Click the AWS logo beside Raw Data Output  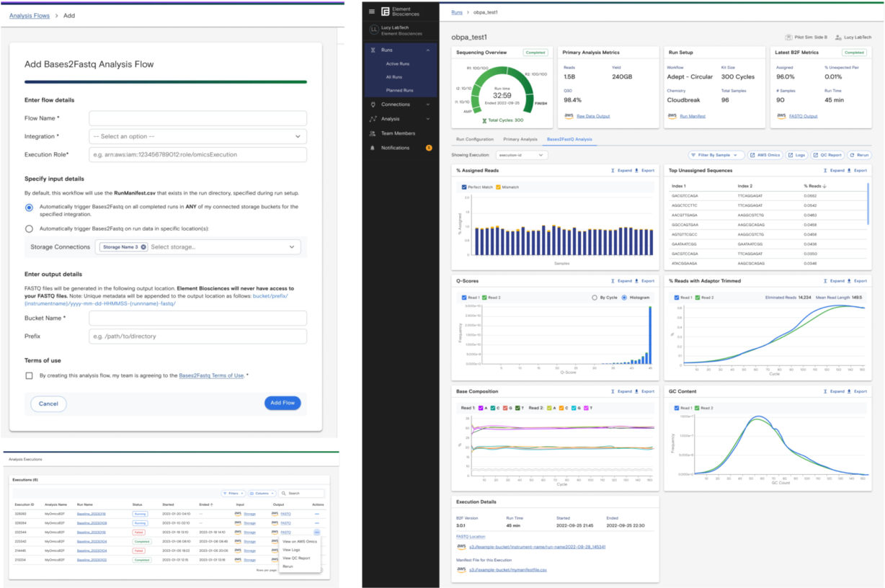pyautogui.click(x=569, y=115)
